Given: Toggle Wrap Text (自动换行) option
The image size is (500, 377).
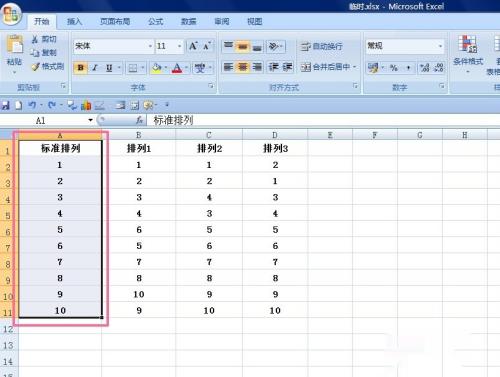Looking at the screenshot, I should pyautogui.click(x=321, y=46).
